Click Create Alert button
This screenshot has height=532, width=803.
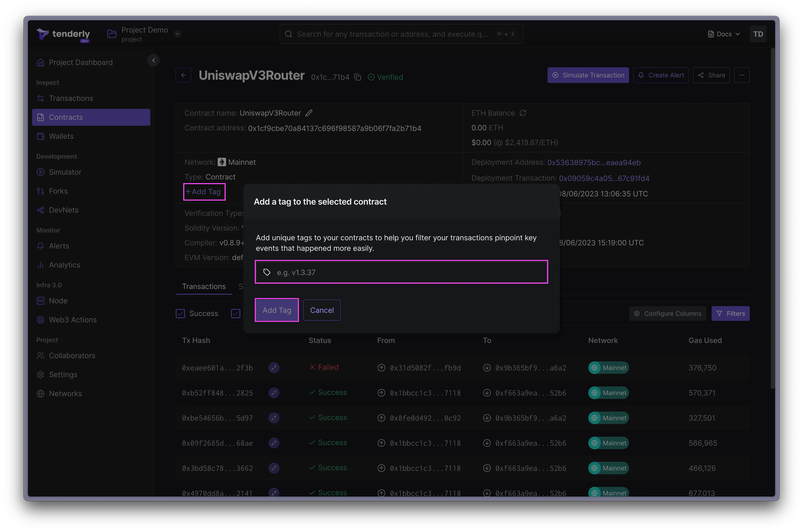point(661,75)
